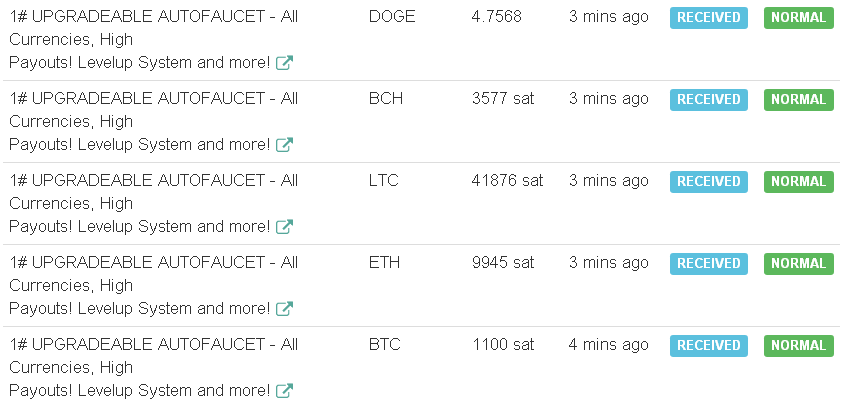Click RECEIVED badge in ETH row
The height and width of the screenshot is (403, 859).
click(708, 263)
